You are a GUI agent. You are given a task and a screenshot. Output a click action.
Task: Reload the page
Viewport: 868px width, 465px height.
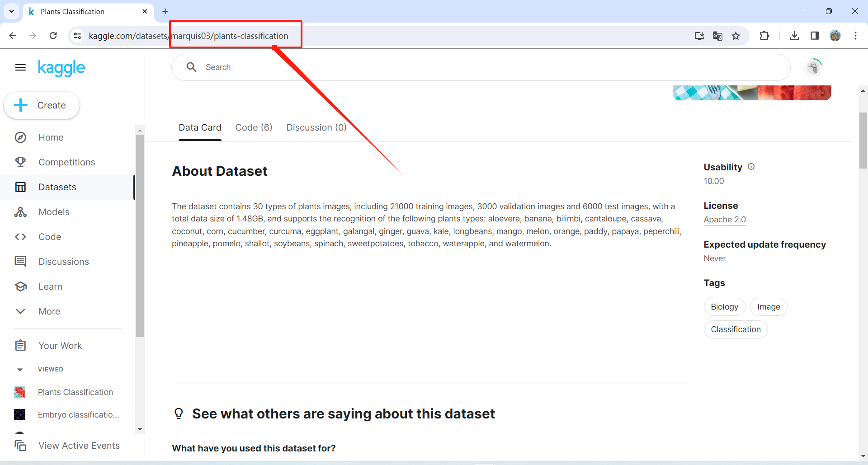[53, 36]
